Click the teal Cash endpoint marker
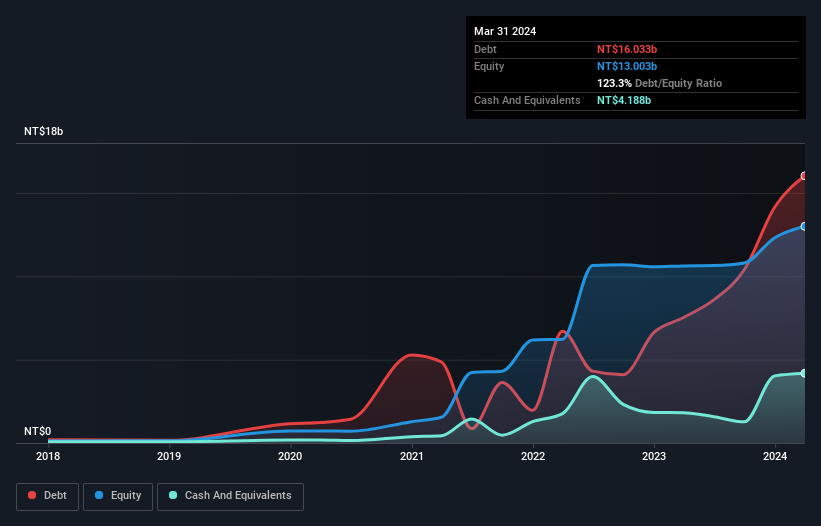This screenshot has width=821, height=526. click(804, 373)
